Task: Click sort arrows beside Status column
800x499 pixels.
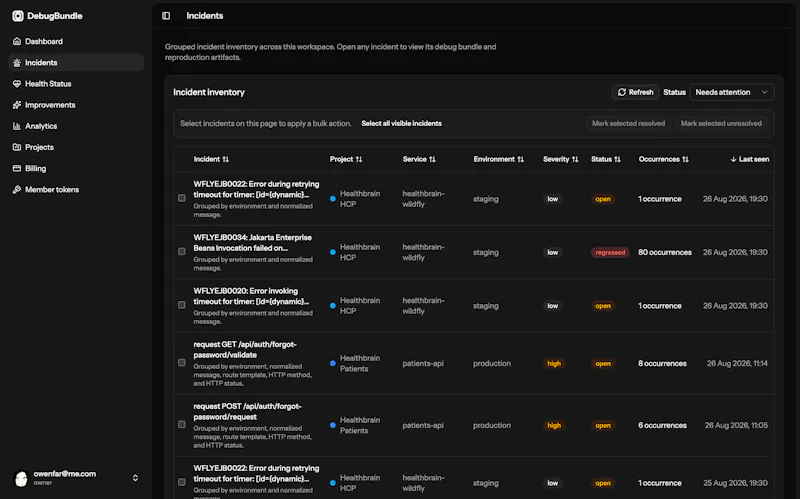Action: coord(617,159)
